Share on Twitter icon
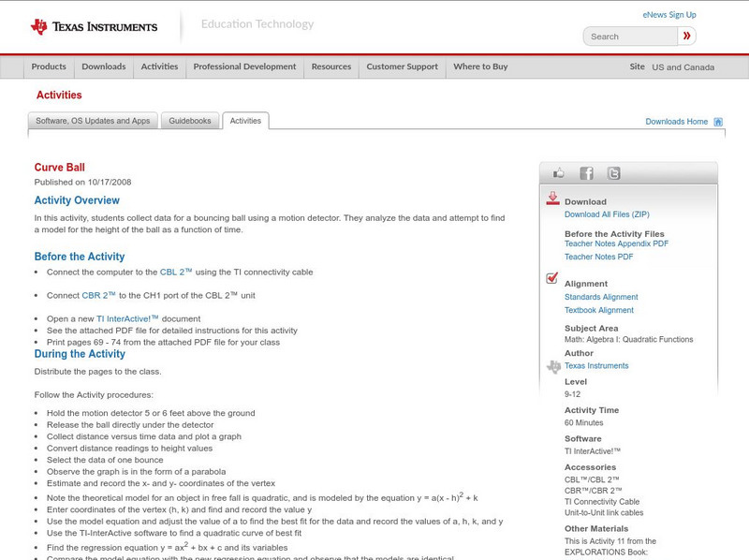749x560 pixels. pos(613,173)
